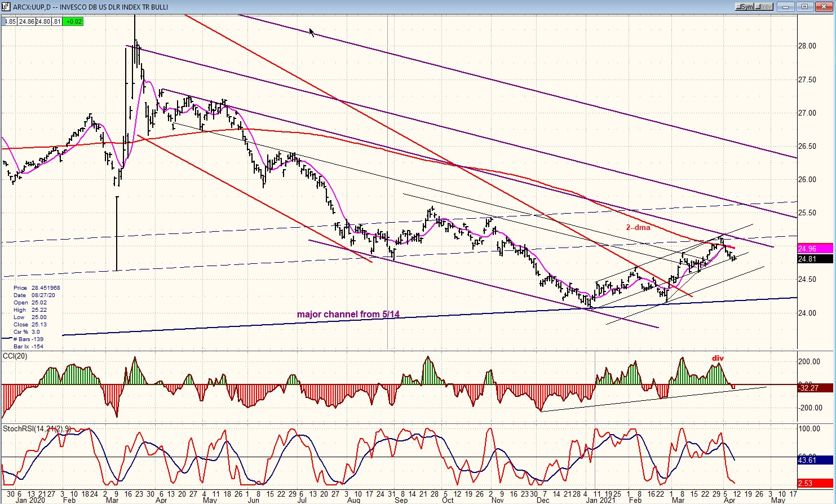Click the Bar Ix -154 readout row
836x504 pixels.
pos(28,347)
